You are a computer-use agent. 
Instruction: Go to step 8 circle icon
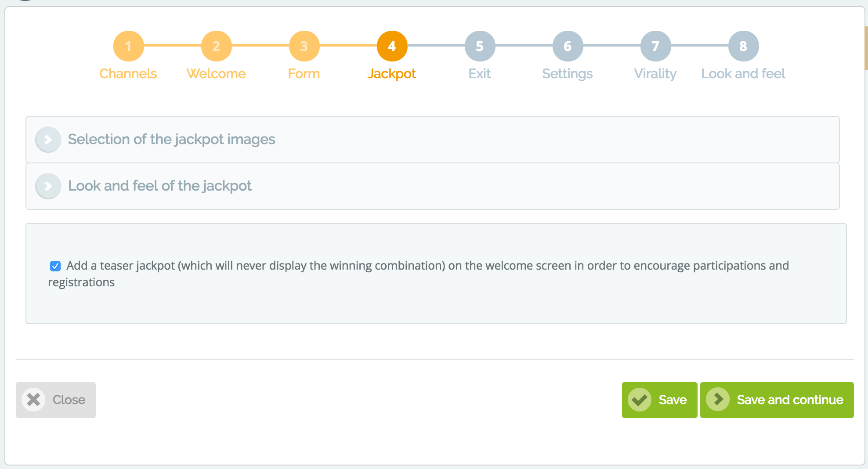[743, 46]
